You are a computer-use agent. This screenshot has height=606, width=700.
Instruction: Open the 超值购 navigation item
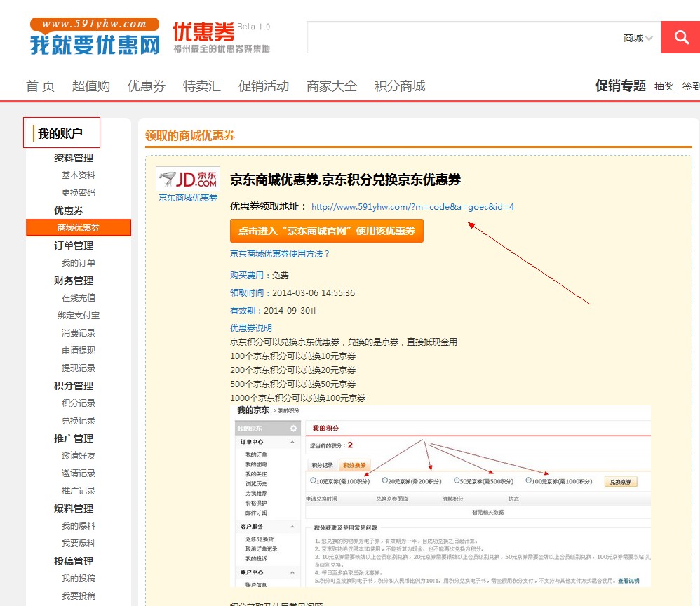click(91, 86)
